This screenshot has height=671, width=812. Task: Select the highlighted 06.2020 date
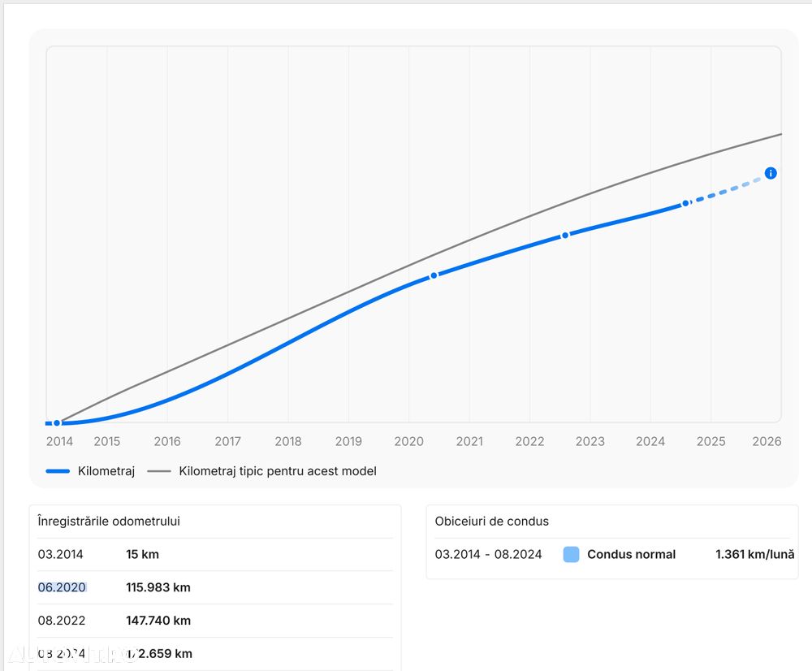63,587
